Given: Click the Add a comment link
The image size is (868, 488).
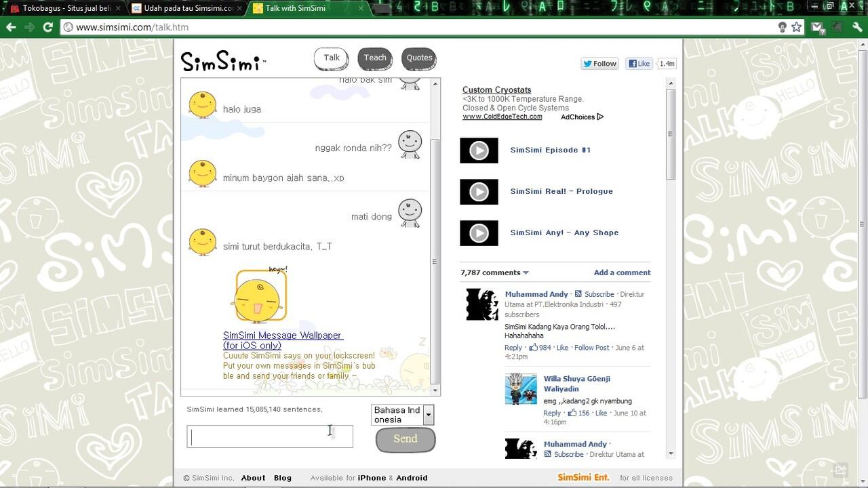Looking at the screenshot, I should tap(622, 273).
